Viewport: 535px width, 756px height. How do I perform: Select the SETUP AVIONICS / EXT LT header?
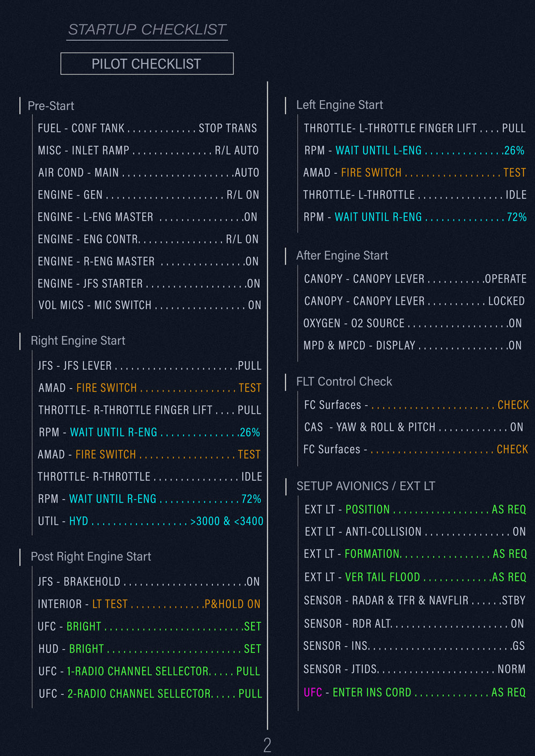[365, 486]
